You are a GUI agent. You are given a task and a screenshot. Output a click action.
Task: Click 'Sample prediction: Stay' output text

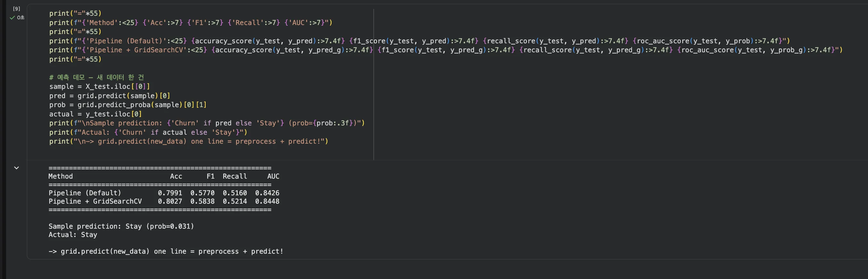pos(121,226)
